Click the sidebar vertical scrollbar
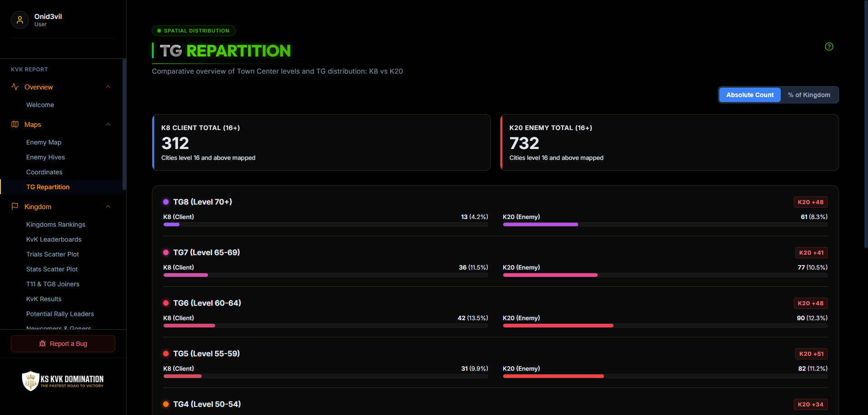The image size is (868, 415). click(x=124, y=124)
